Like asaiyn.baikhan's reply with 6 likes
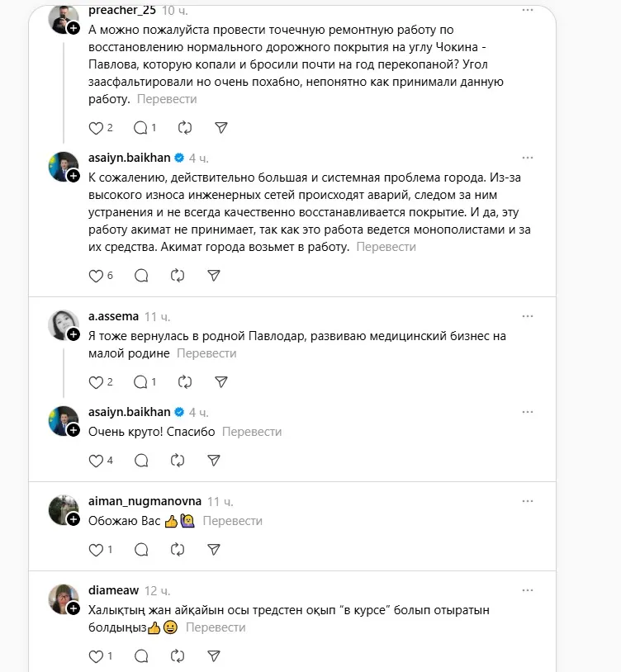Screen dimensions: 621x672 click(97, 275)
